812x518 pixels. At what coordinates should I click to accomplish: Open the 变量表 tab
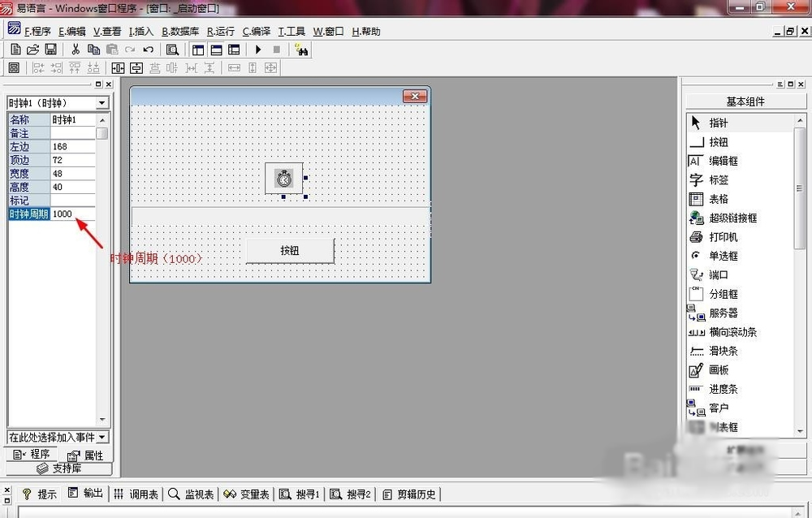pos(247,494)
